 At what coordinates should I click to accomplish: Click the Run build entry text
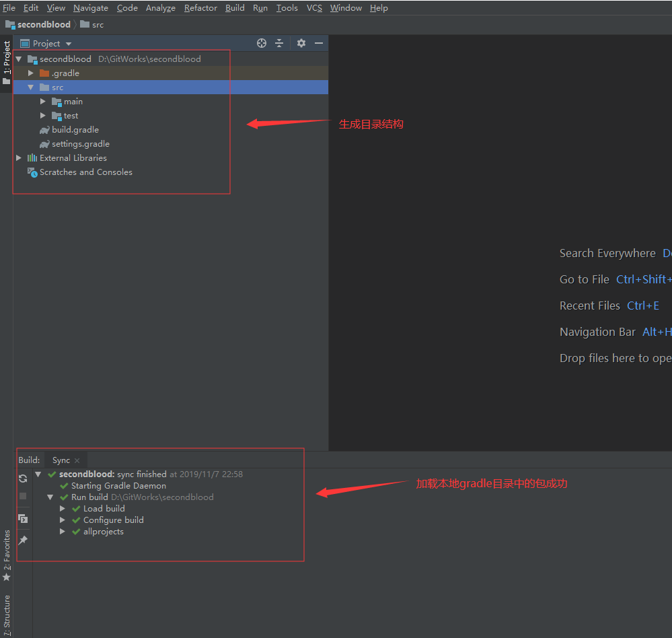(89, 497)
